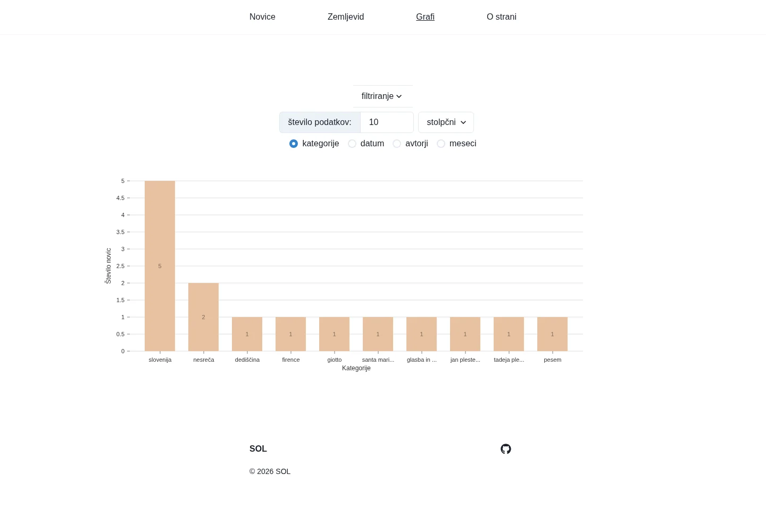Viewport: 766px width, 532px height.
Task: Select the datum radio button
Action: (352, 144)
